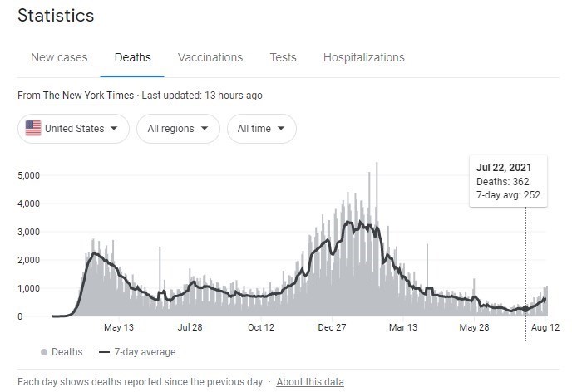This screenshot has height=392, width=572.
Task: Click the Oct 12 axis label
Action: [x=261, y=327]
